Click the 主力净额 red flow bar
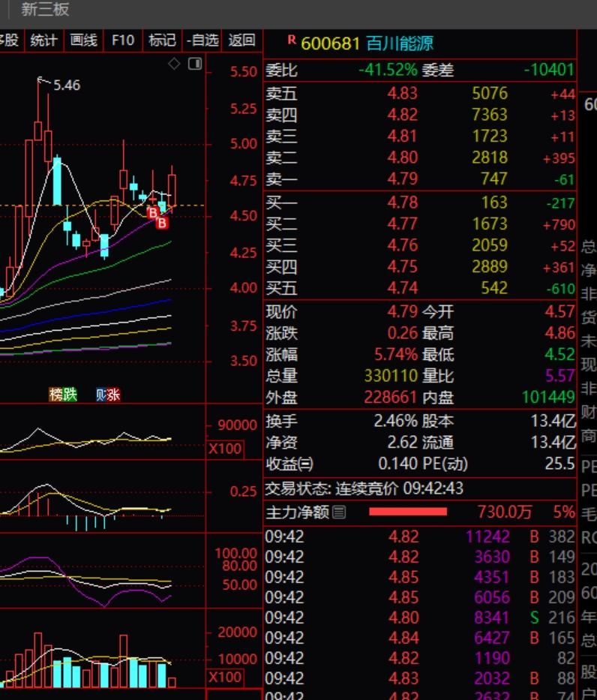Screen dimensions: 597x700 (408, 512)
